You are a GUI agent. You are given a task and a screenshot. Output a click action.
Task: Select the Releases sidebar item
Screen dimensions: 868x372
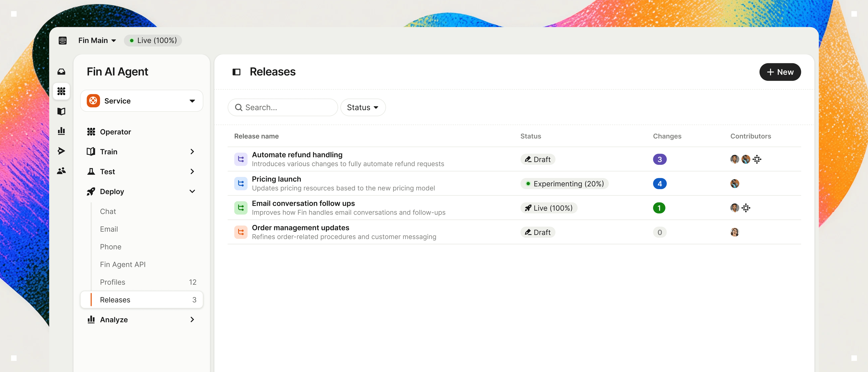142,300
